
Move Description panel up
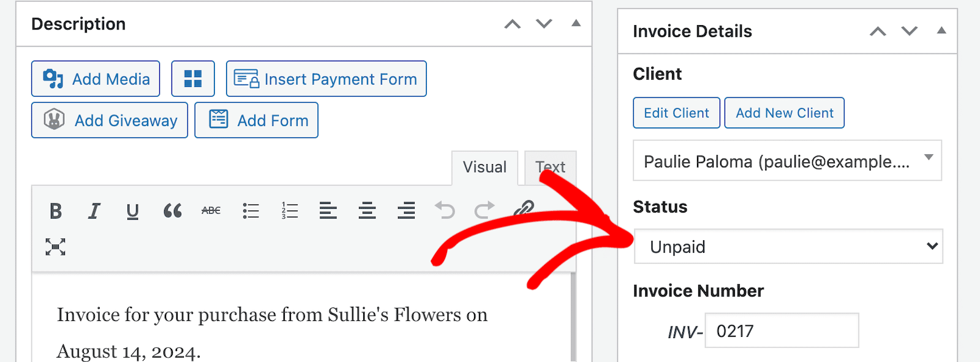(513, 24)
